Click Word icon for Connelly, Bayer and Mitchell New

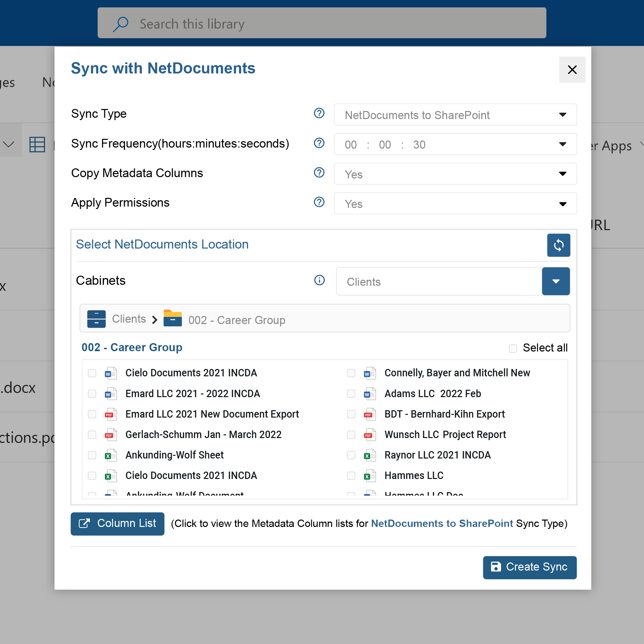tap(370, 373)
